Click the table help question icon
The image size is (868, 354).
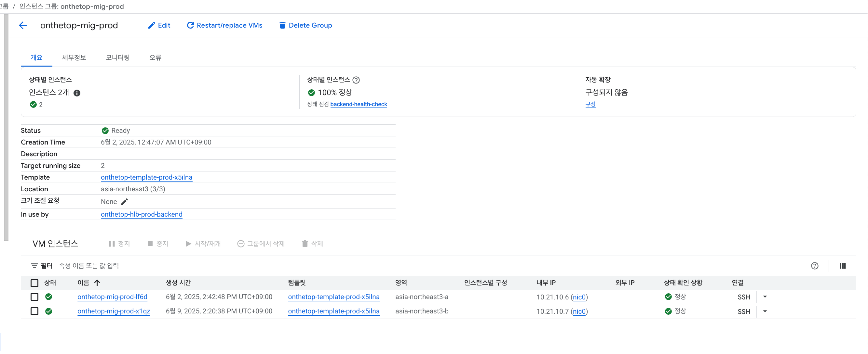814,266
